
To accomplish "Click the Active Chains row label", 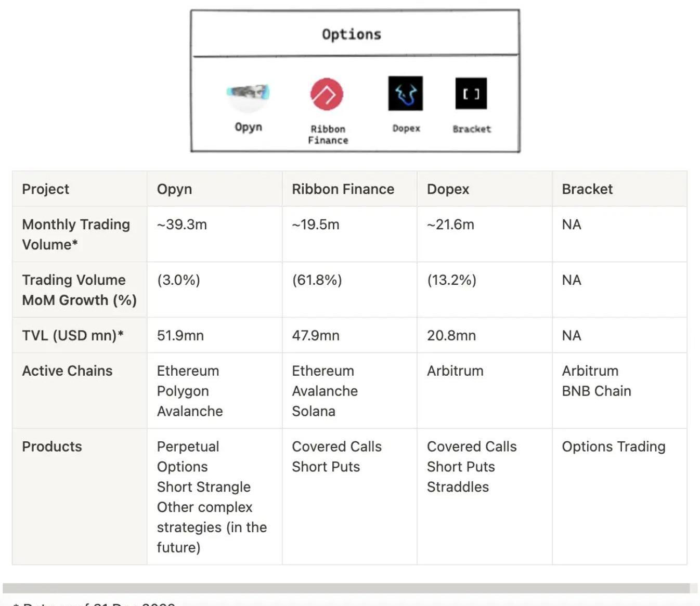I will pyautogui.click(x=68, y=371).
